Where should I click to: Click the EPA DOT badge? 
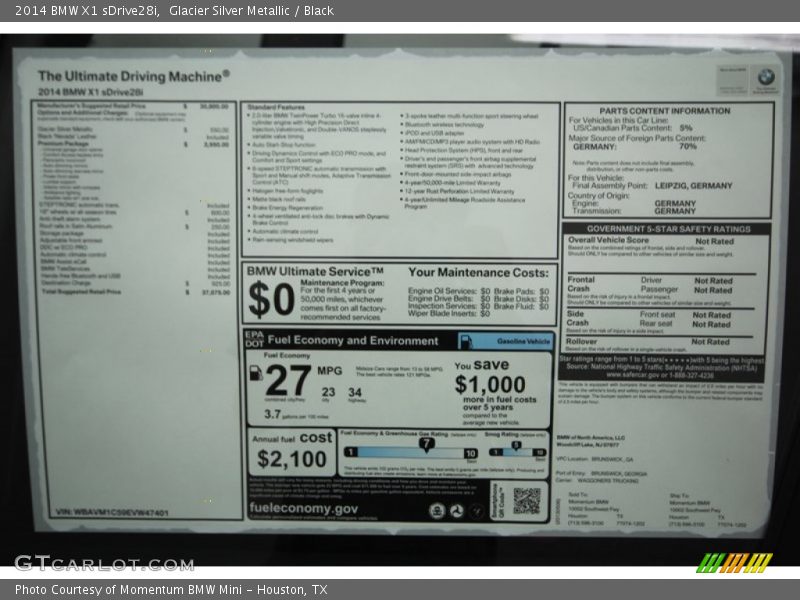pos(254,340)
